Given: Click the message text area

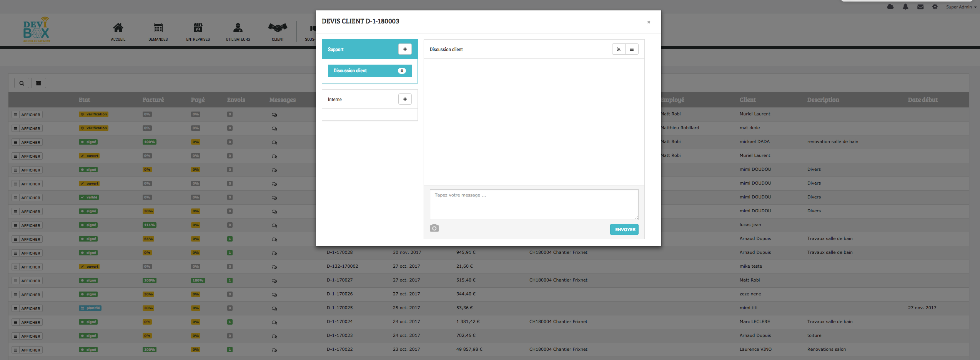Looking at the screenshot, I should point(534,205).
